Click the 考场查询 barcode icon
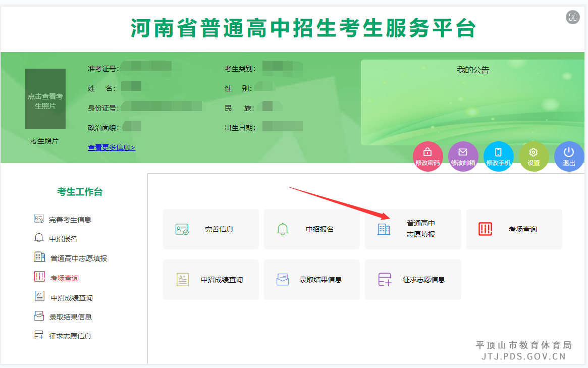This screenshot has height=368, width=588. coord(485,229)
